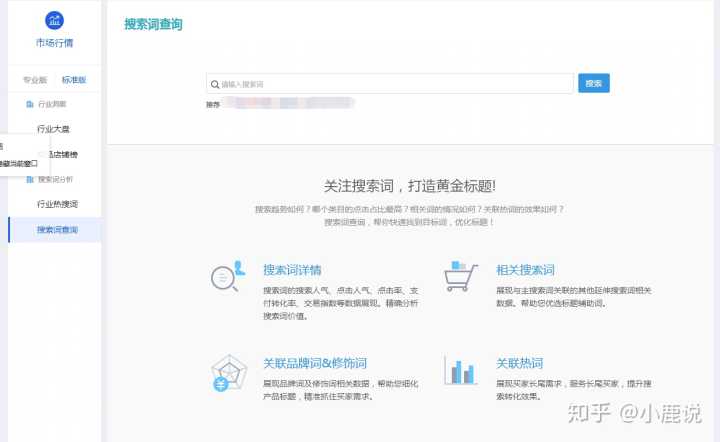720x442 pixels.
Task: Click the 搜索词分析 section label
Action: click(55, 179)
